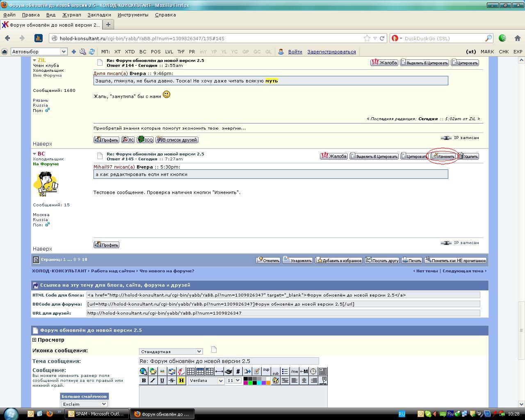Image resolution: width=525 pixels, height=420 pixels.
Task: Click Изменить button on BC's post
Action: pos(443,156)
